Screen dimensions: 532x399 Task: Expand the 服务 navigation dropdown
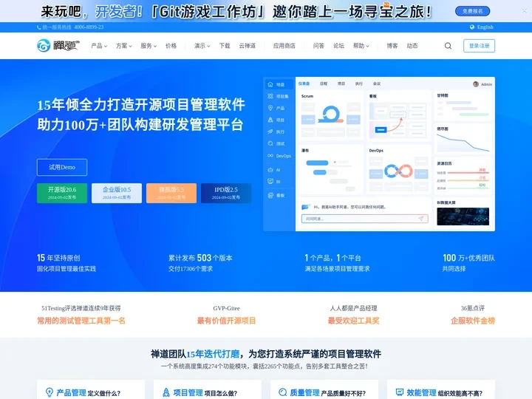149,46
